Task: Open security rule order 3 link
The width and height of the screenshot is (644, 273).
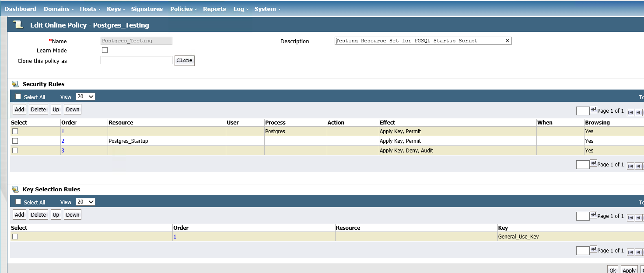Action: [x=63, y=151]
